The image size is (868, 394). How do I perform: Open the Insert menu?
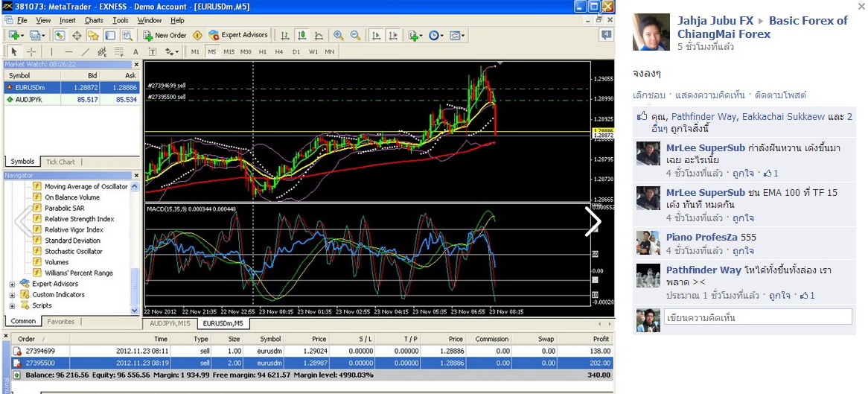coord(68,21)
